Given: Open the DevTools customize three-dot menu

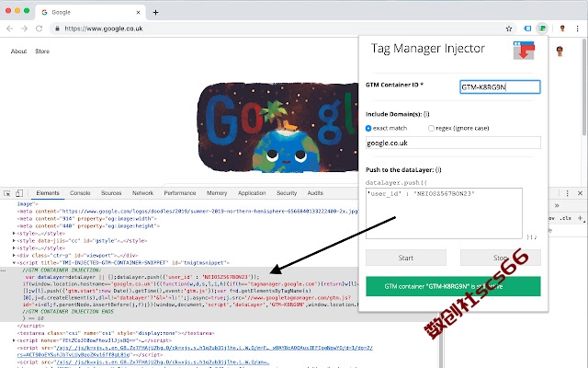Looking at the screenshot, I should [568, 193].
